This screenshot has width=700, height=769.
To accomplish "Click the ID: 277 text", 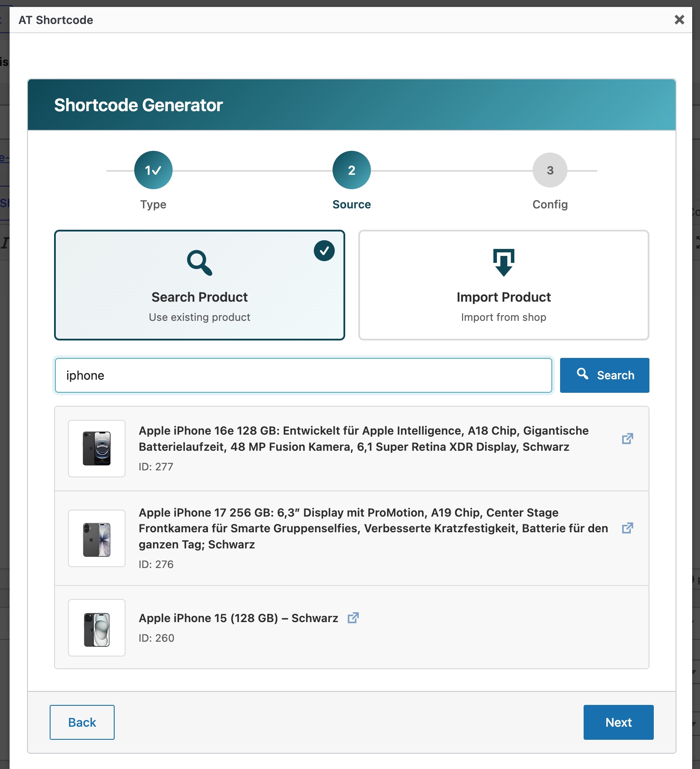I will 156,466.
